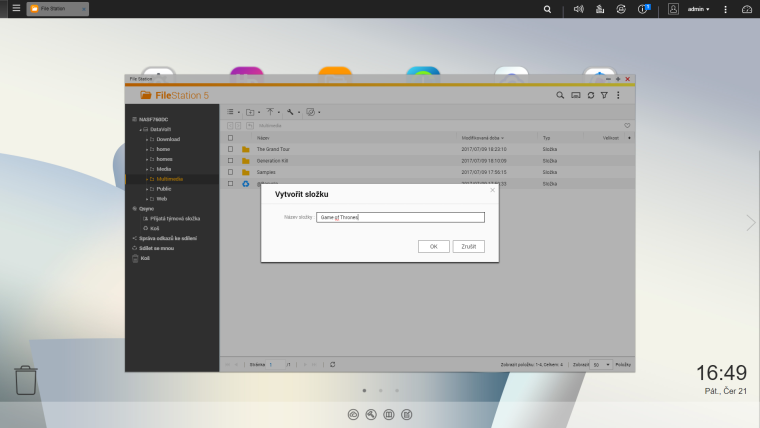The height and width of the screenshot is (428, 760).
Task: Expand the Public folder tree arrow
Action: 147,189
